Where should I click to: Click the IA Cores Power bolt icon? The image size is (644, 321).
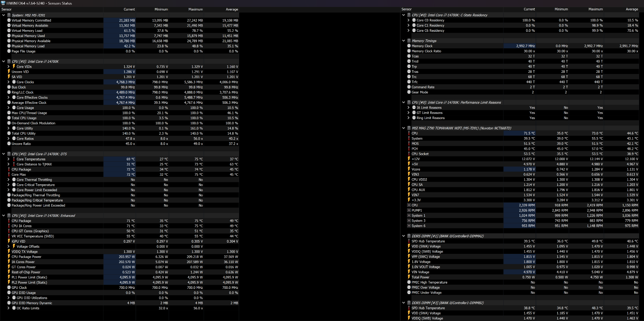9,262
